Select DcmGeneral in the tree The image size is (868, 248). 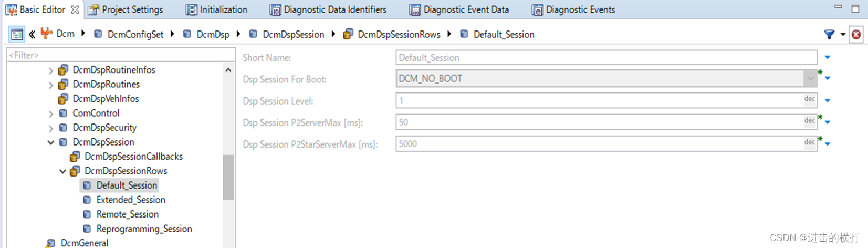pos(85,243)
